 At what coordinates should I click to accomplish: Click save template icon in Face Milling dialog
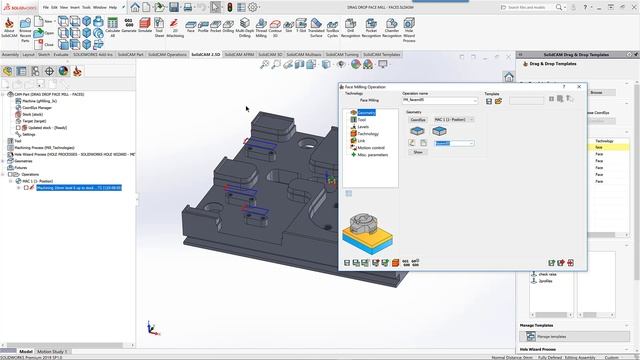[x=489, y=101]
